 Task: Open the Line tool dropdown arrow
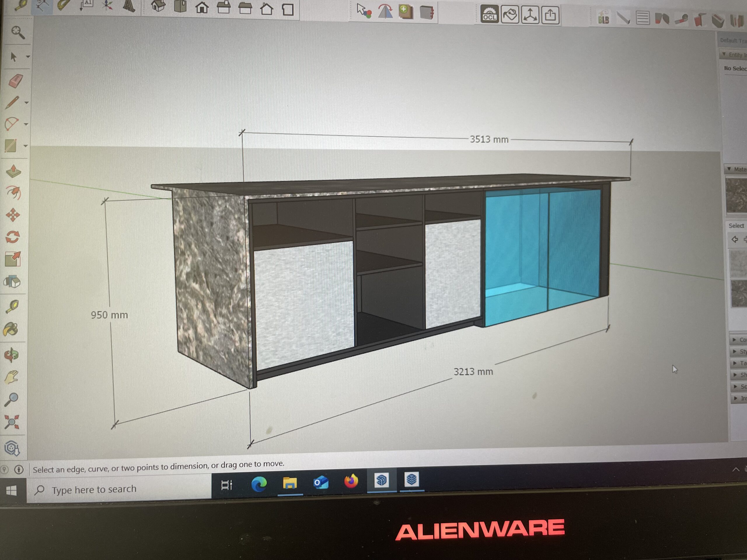coord(27,103)
